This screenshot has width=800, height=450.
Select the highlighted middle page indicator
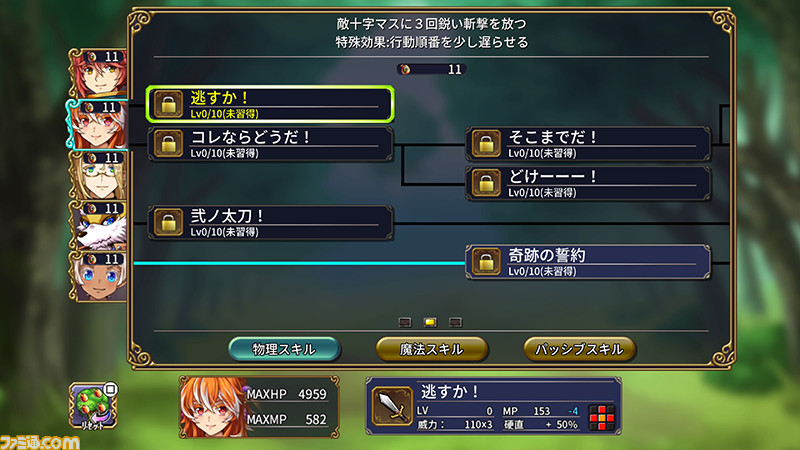[x=430, y=322]
